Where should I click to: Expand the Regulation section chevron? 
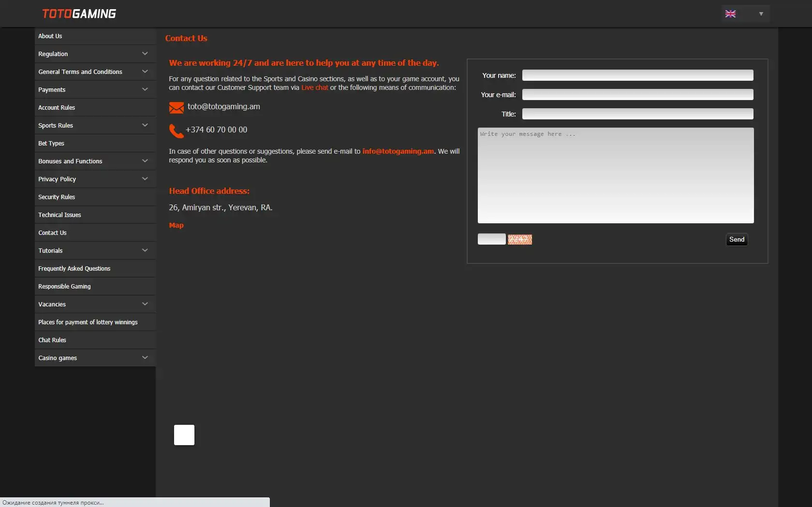[145, 54]
